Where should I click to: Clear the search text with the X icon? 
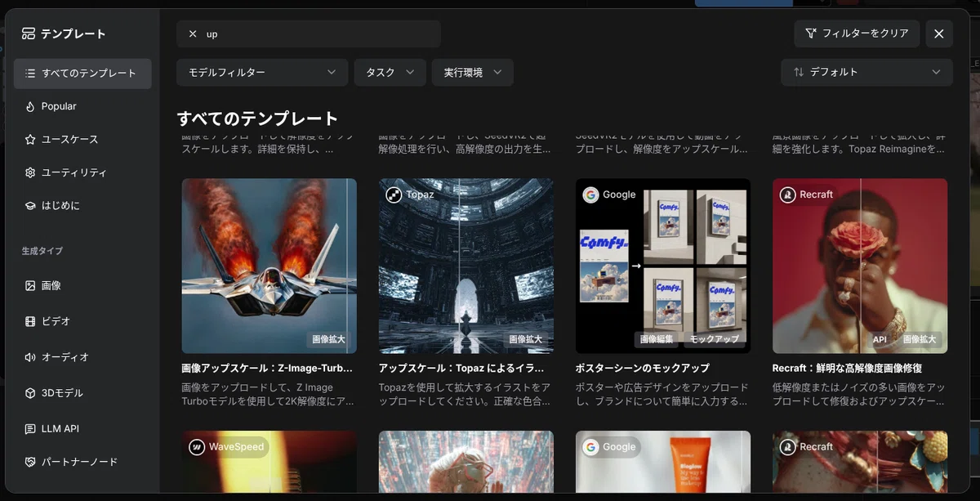[193, 34]
